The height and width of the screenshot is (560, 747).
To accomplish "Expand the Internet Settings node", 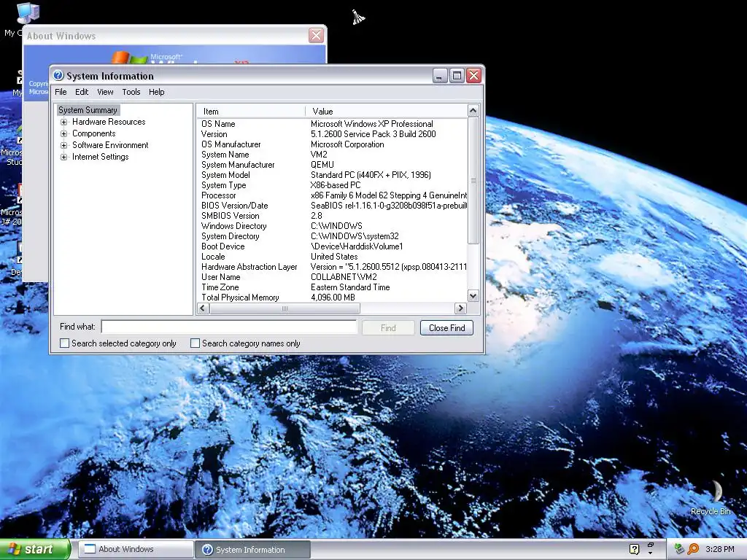I will 64,157.
